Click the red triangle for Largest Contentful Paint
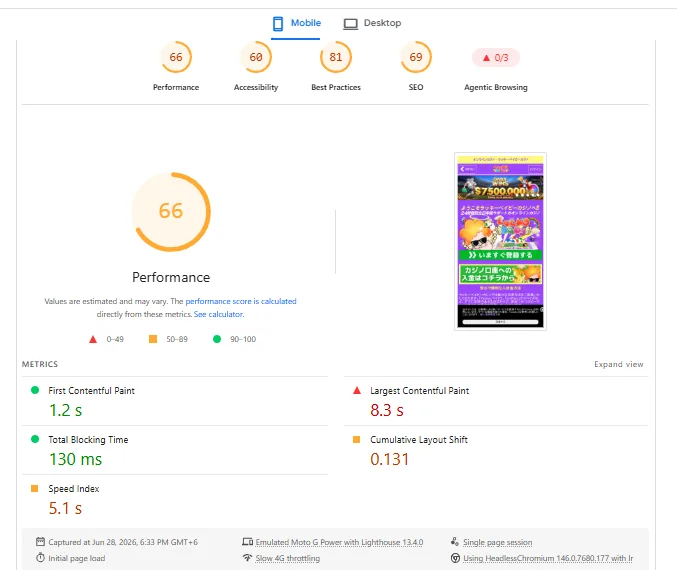This screenshot has width=677, height=570. 357,390
